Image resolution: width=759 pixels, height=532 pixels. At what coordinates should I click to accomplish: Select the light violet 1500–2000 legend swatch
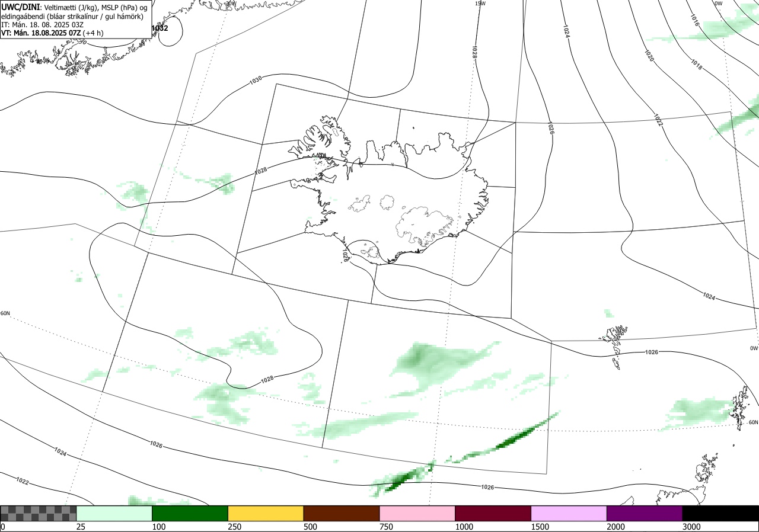pos(569,513)
